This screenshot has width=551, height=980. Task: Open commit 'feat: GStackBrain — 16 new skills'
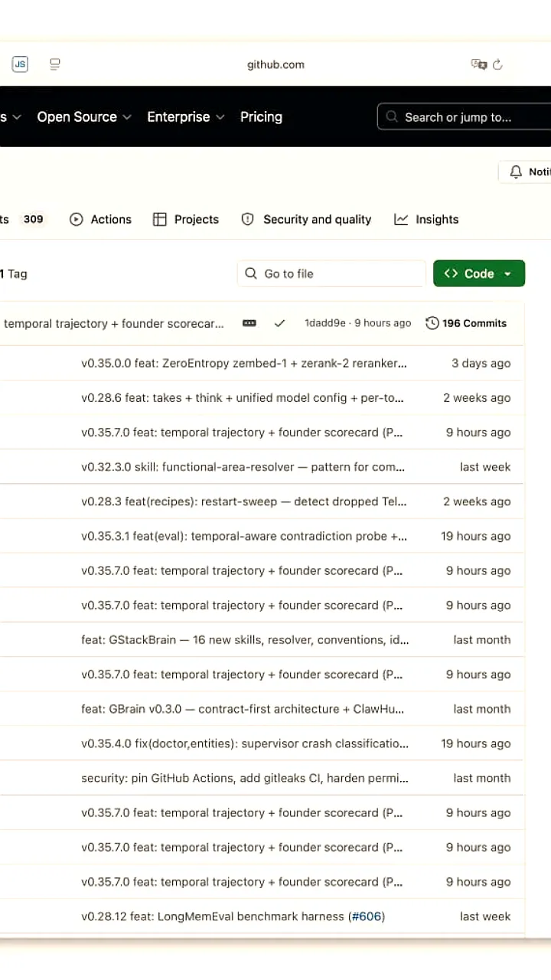coord(245,639)
